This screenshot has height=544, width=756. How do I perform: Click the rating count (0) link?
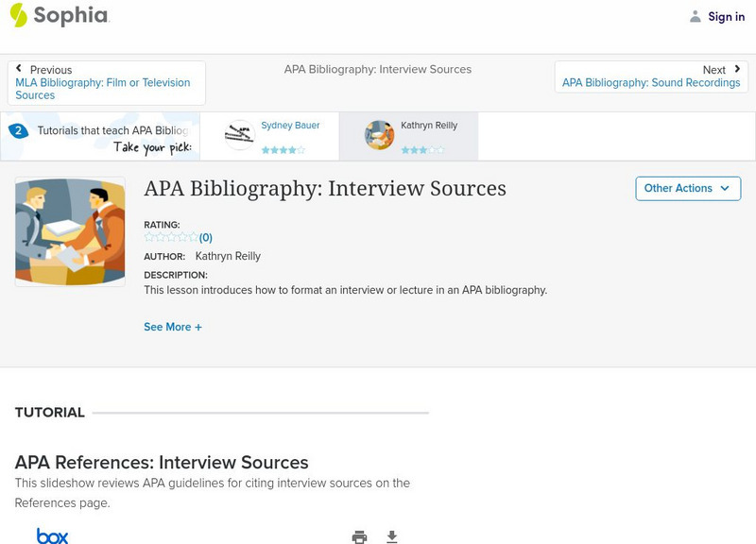206,238
